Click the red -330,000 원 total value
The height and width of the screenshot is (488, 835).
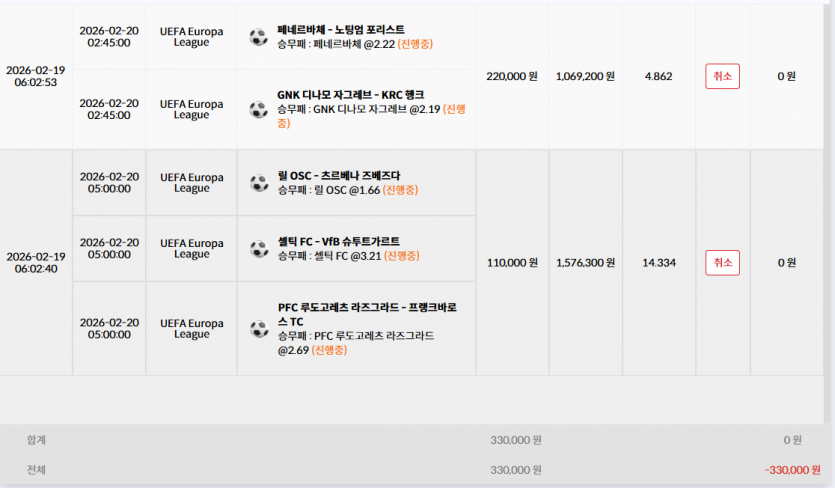[793, 470]
